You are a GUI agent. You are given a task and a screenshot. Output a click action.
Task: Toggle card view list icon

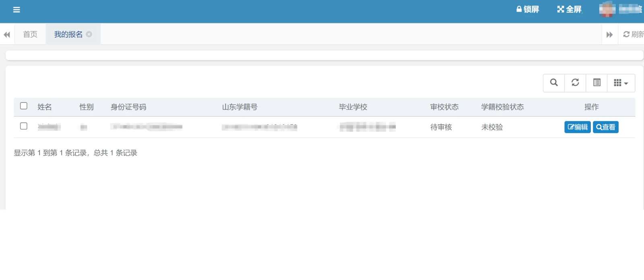[597, 83]
